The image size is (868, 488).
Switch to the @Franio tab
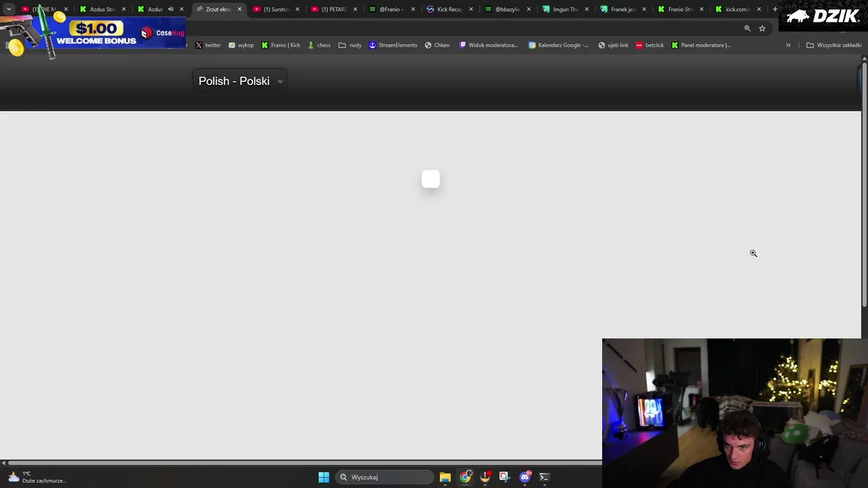(x=391, y=9)
